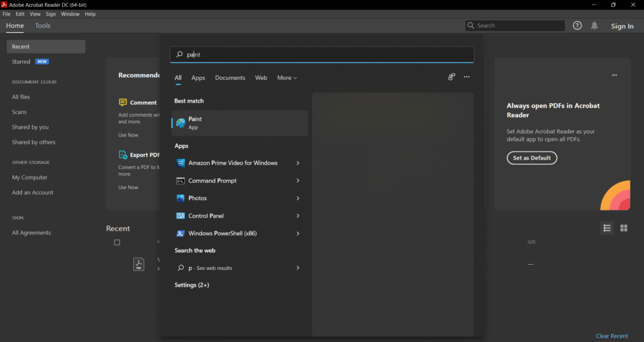Image resolution: width=644 pixels, height=342 pixels.
Task: Click the Set as Default button
Action: 532,158
